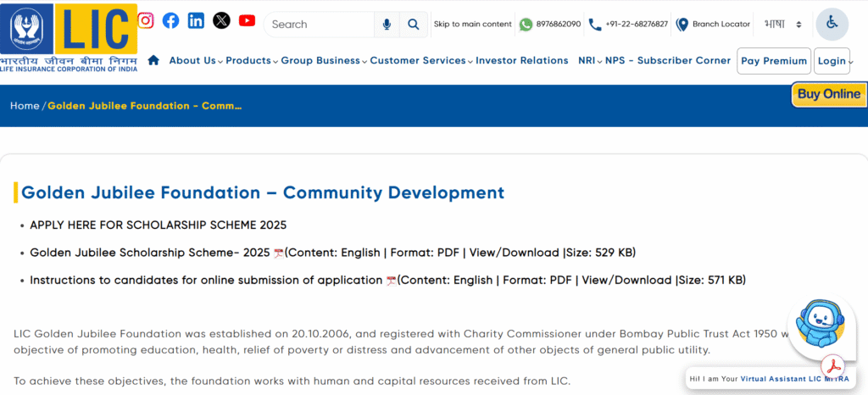
Task: Expand the About Us menu
Action: coord(195,61)
